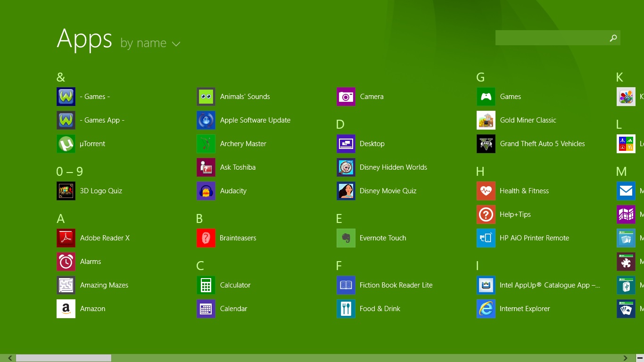Screen dimensions: 644x362
Task: Select the 'H' letter heading
Action: tap(480, 172)
